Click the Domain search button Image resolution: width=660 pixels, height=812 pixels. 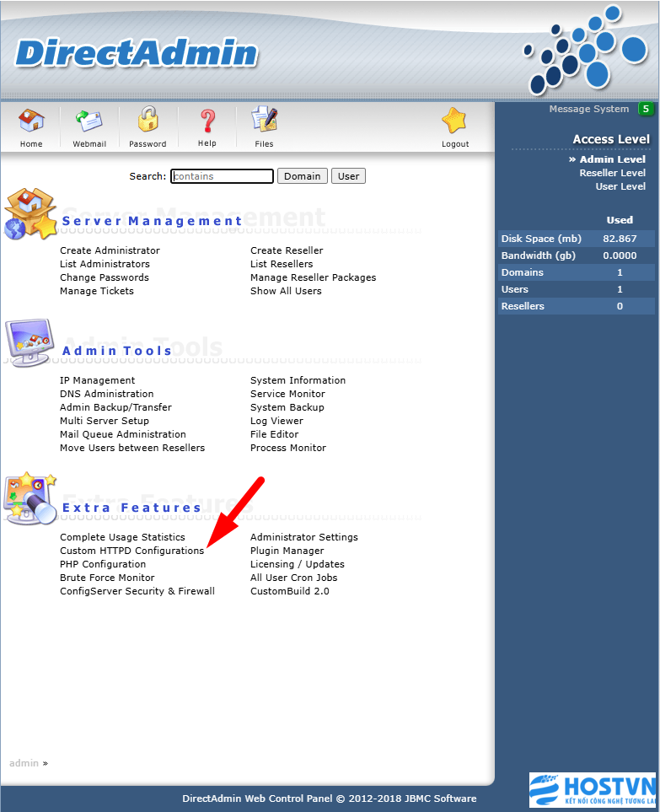click(x=303, y=176)
